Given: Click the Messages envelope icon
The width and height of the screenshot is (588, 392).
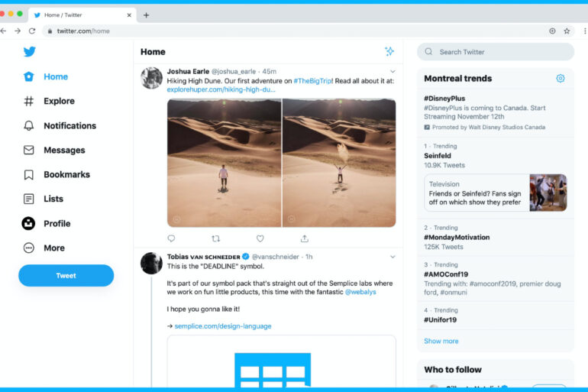Looking at the screenshot, I should click(x=28, y=150).
